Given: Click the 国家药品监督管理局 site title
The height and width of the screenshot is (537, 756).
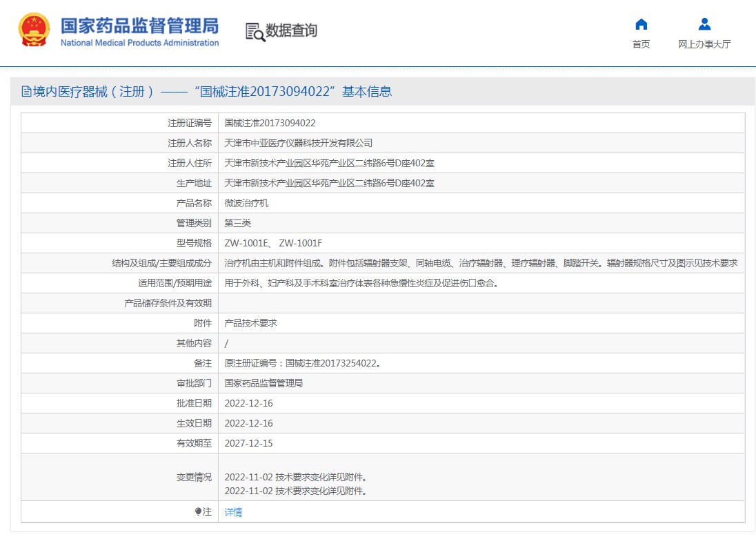Looking at the screenshot, I should point(140,26).
